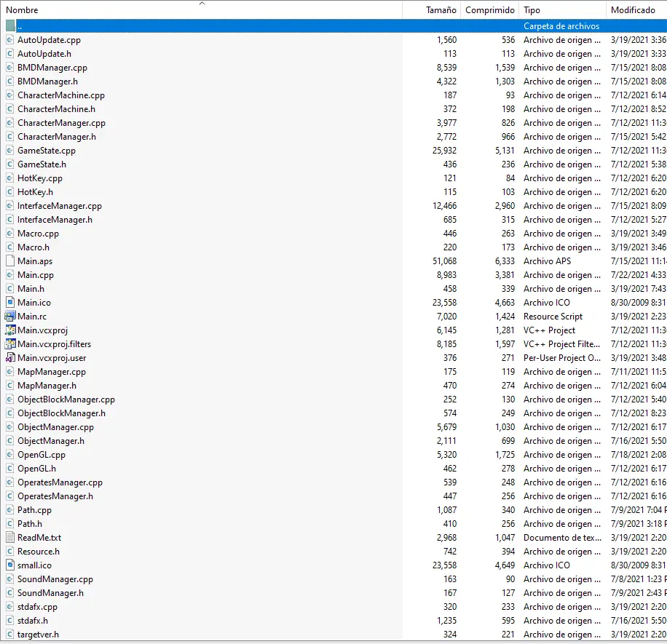
Task: Select the file name ObjectBlockManager.cpp
Action: [x=66, y=399]
